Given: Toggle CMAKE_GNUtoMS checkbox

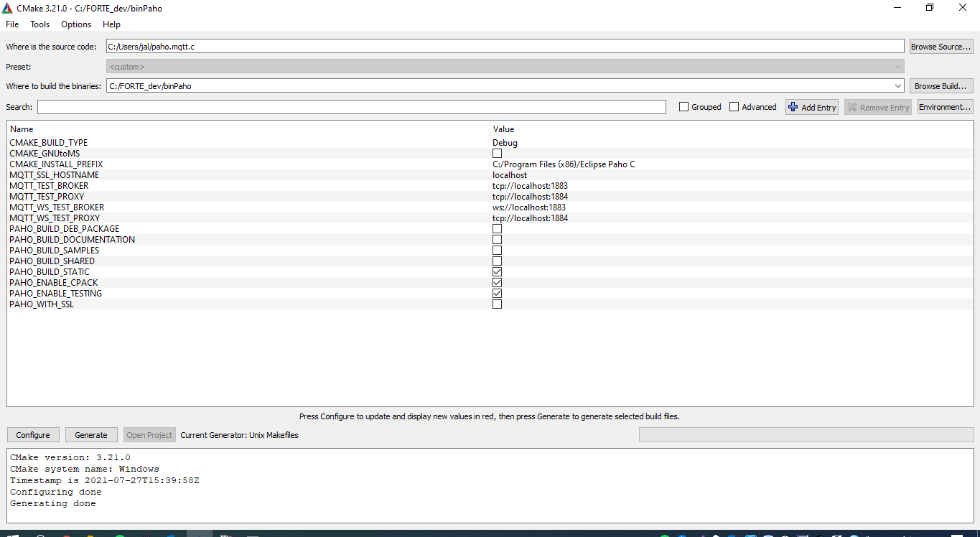Looking at the screenshot, I should 497,154.
